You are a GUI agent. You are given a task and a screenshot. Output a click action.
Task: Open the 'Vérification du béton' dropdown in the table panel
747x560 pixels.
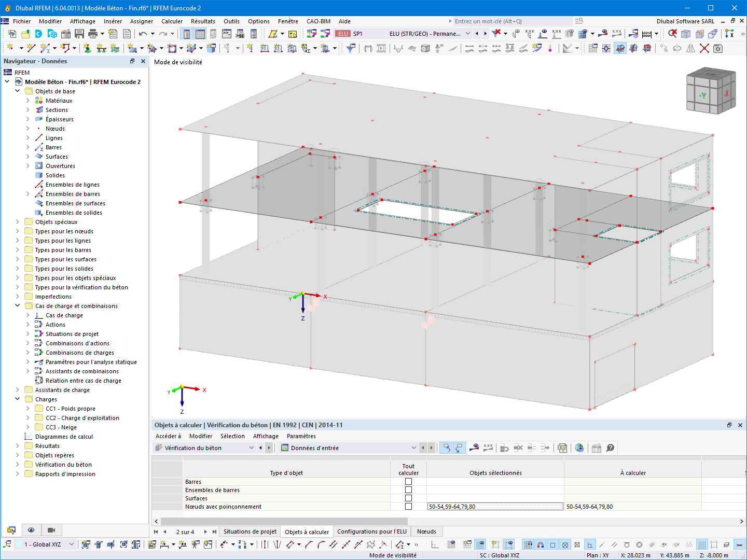pos(252,448)
